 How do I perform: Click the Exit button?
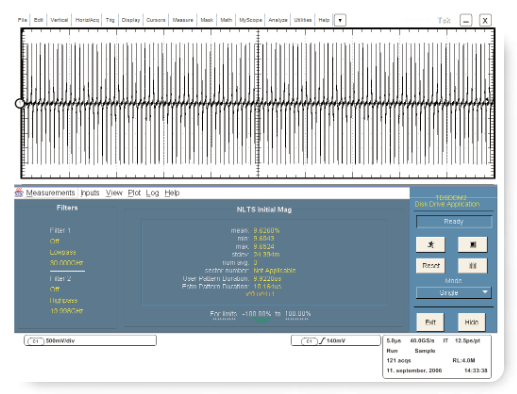pos(430,322)
